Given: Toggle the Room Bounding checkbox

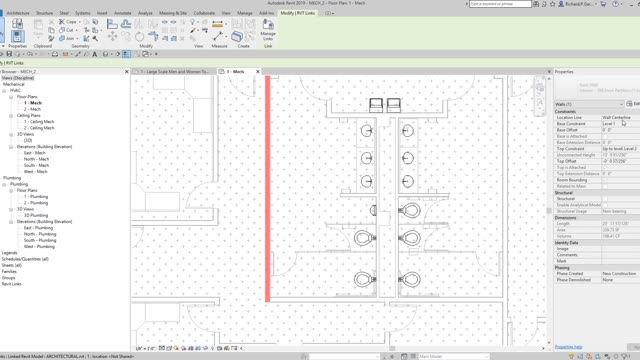Looking at the screenshot, I should coord(605,180).
